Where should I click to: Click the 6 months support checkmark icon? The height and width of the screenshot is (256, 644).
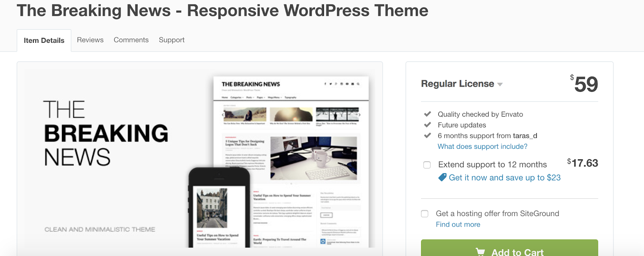point(428,135)
